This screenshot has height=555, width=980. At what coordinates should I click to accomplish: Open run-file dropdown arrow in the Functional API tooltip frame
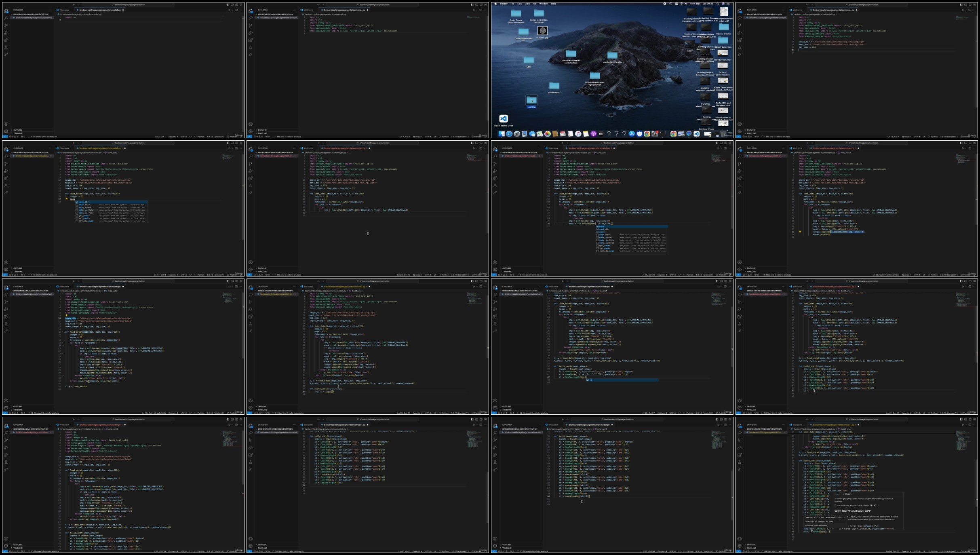coord(966,425)
